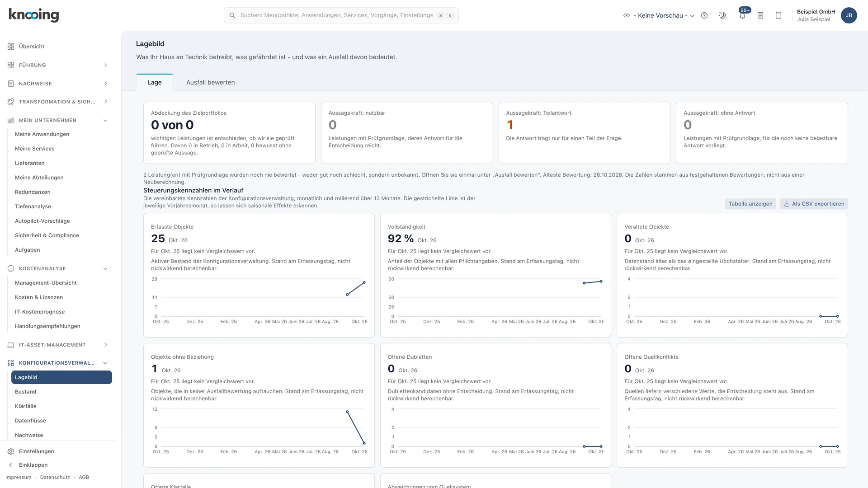Image resolution: width=868 pixels, height=488 pixels.
Task: Click the Transformation & Sicherheit sidebar icon
Action: 11,102
